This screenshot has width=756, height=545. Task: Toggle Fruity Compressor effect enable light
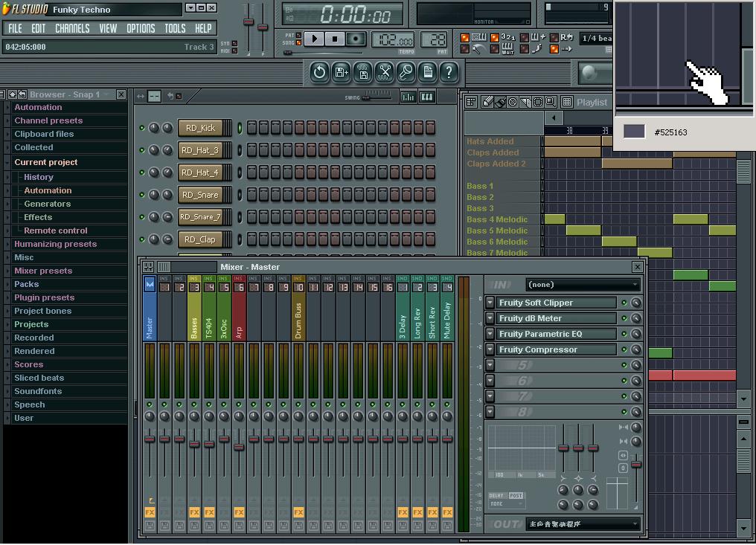point(624,349)
